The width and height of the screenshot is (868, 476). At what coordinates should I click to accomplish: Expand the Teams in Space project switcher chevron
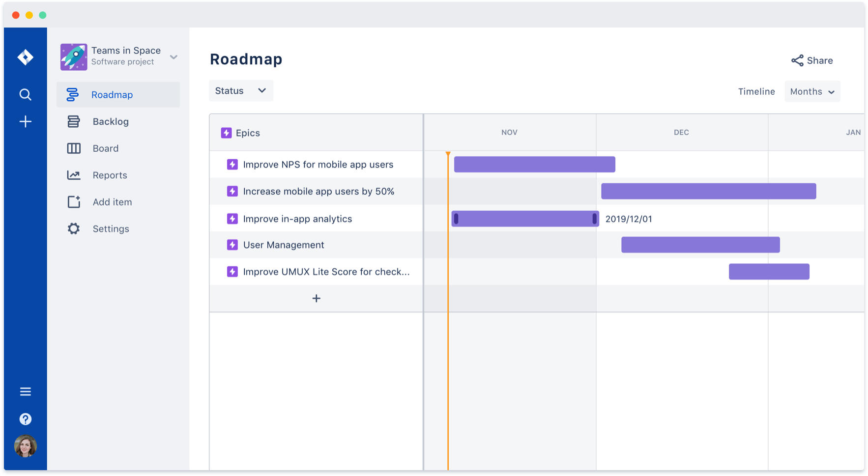(174, 57)
